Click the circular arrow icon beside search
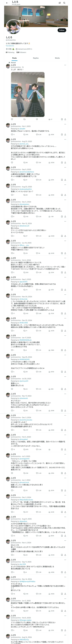Screen dimensions: 72x644 [x=60, y=3]
